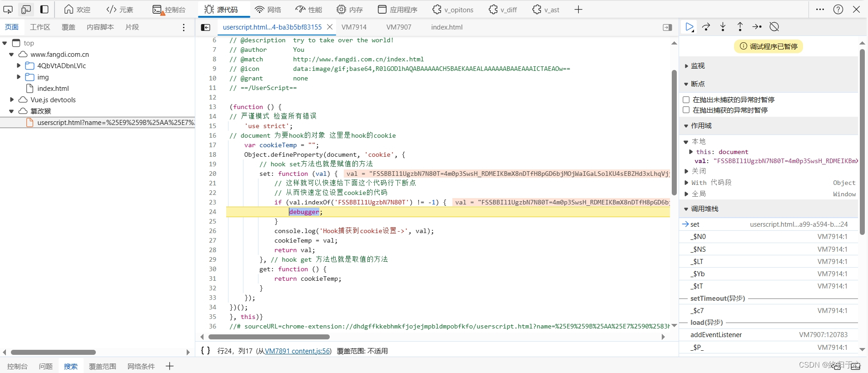The image size is (868, 373).
Task: Open the 内存 (Memory) tab
Action: pos(349,9)
